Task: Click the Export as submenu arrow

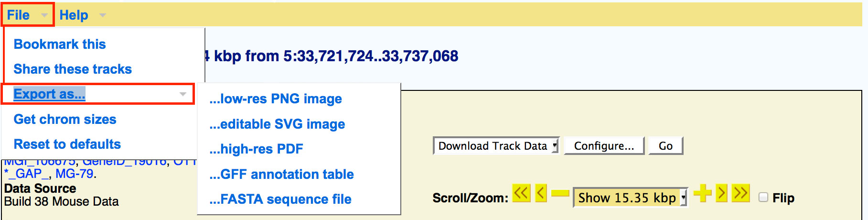Action: click(x=182, y=94)
